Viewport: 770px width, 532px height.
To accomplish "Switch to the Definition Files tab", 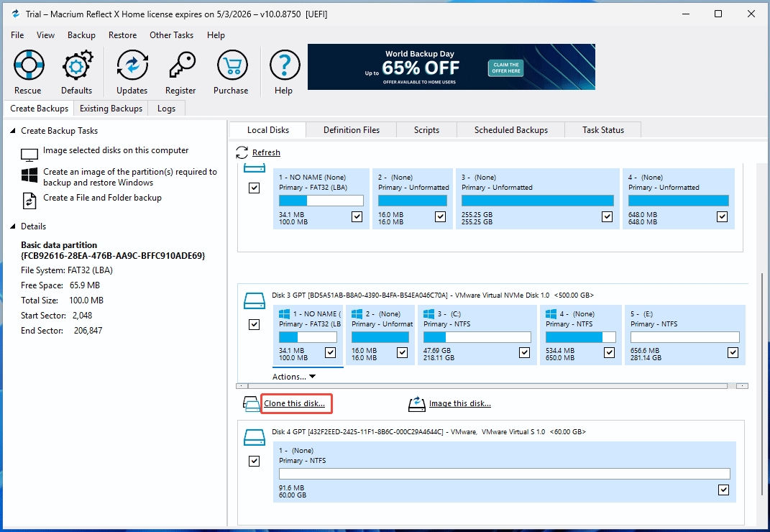I will [352, 130].
